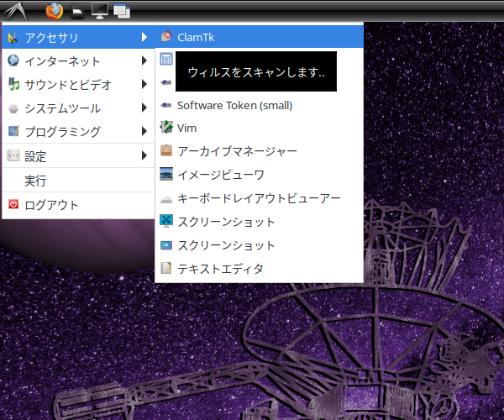Click the アーカイブマネージャー box icon
This screenshot has width=504, height=420.
166,150
